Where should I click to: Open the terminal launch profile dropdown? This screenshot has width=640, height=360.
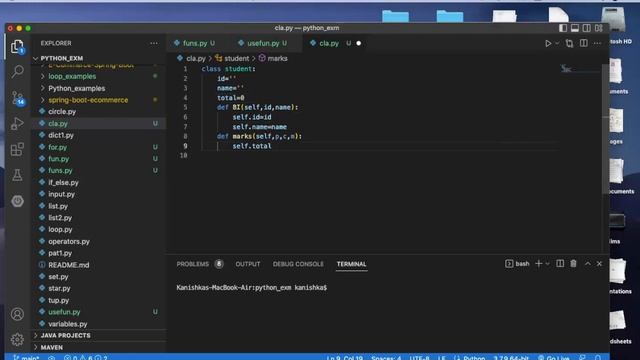[547, 264]
